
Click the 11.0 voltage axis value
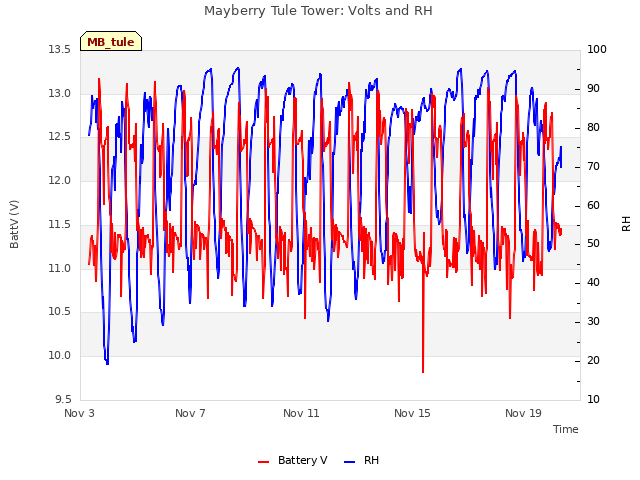[60, 269]
